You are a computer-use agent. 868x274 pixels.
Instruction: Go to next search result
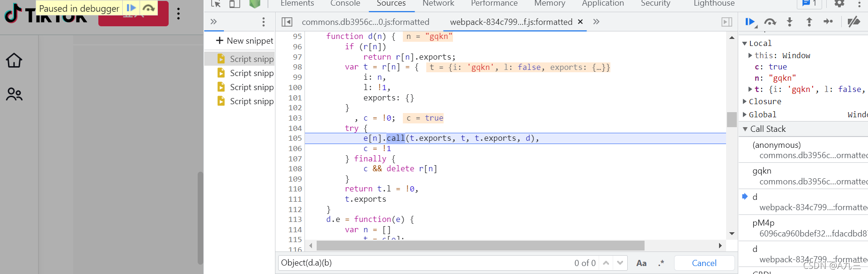pyautogui.click(x=620, y=263)
